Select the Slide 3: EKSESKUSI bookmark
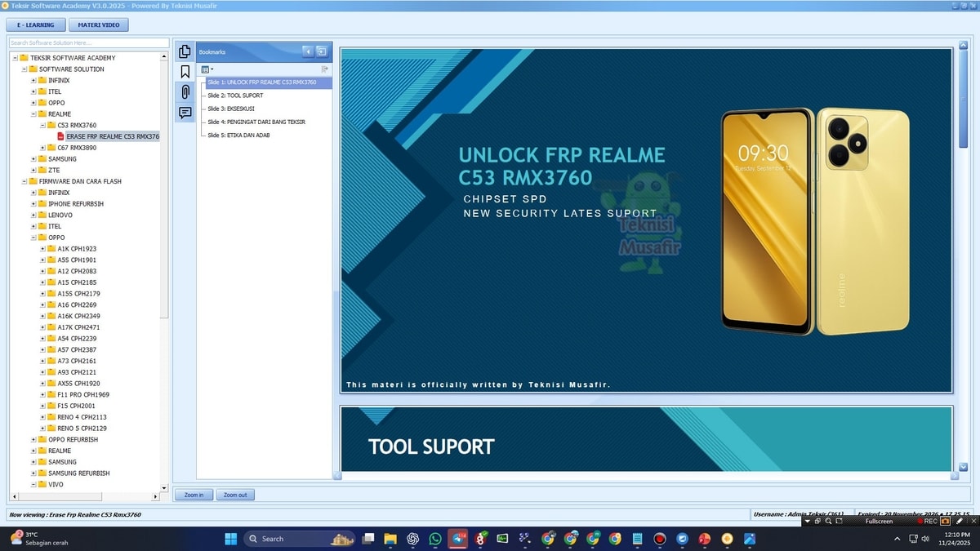The height and width of the screenshot is (551, 980). pyautogui.click(x=232, y=109)
